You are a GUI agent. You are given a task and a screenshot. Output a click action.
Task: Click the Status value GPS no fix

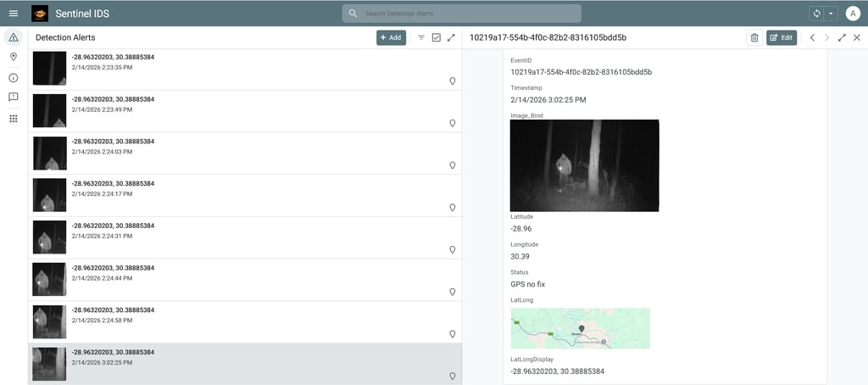[528, 284]
